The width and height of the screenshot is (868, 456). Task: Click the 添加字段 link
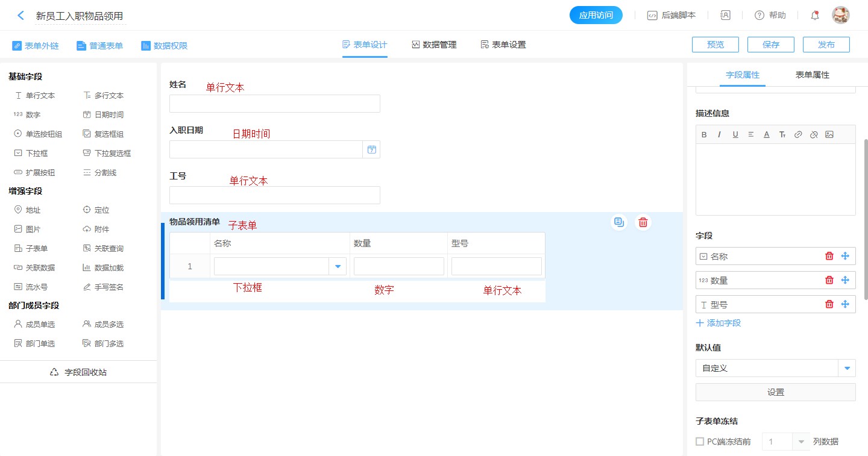point(719,323)
